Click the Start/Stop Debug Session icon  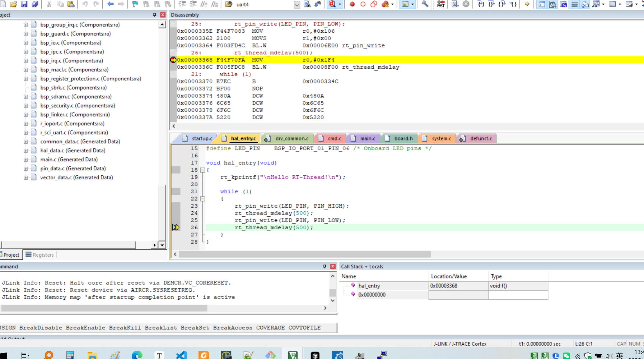pyautogui.click(x=332, y=4)
